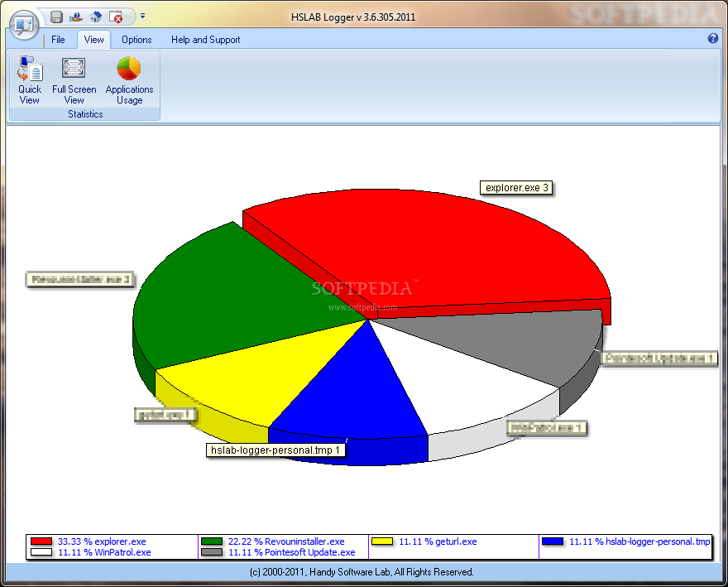The height and width of the screenshot is (587, 728).
Task: Click the blue help question mark icon
Action: click(712, 39)
